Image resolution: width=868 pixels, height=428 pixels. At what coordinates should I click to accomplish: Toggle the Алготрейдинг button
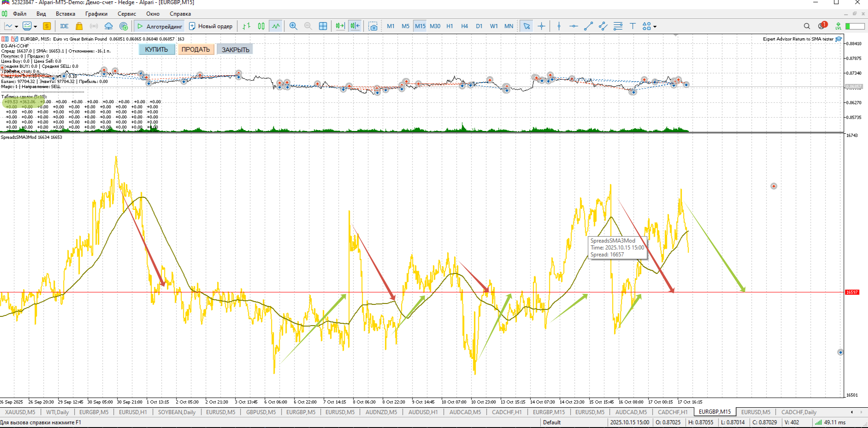click(x=159, y=26)
